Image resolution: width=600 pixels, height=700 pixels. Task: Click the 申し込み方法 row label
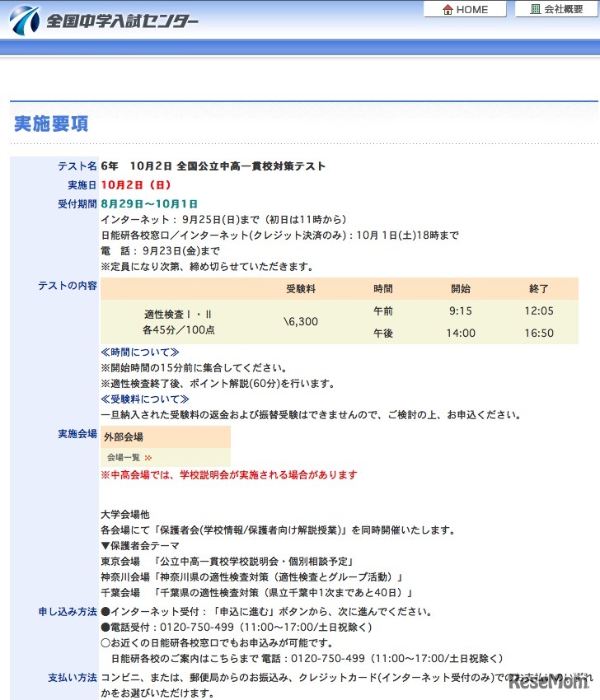[68, 612]
